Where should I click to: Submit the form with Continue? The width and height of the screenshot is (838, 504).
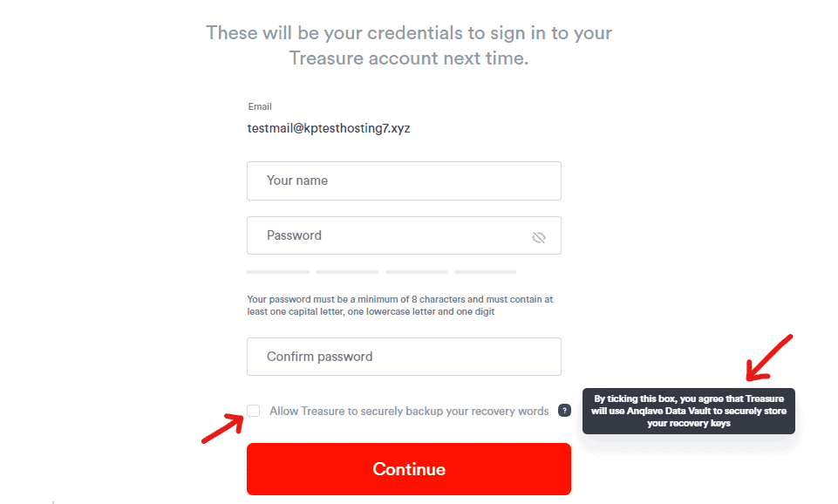pos(409,469)
